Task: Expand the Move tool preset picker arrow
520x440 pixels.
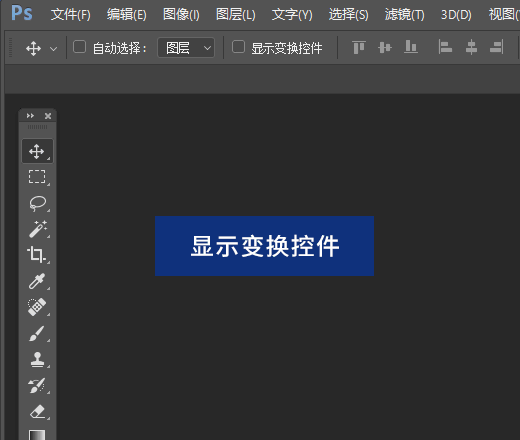Action: (x=53, y=49)
